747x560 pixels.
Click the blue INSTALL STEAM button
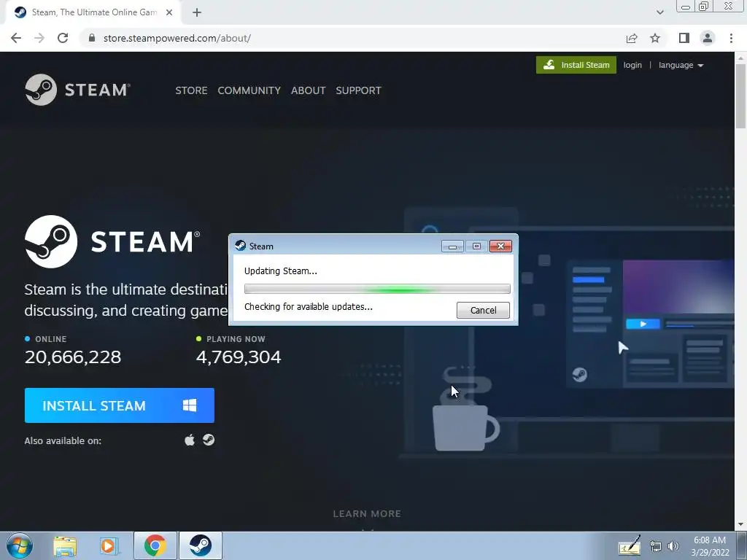119,405
